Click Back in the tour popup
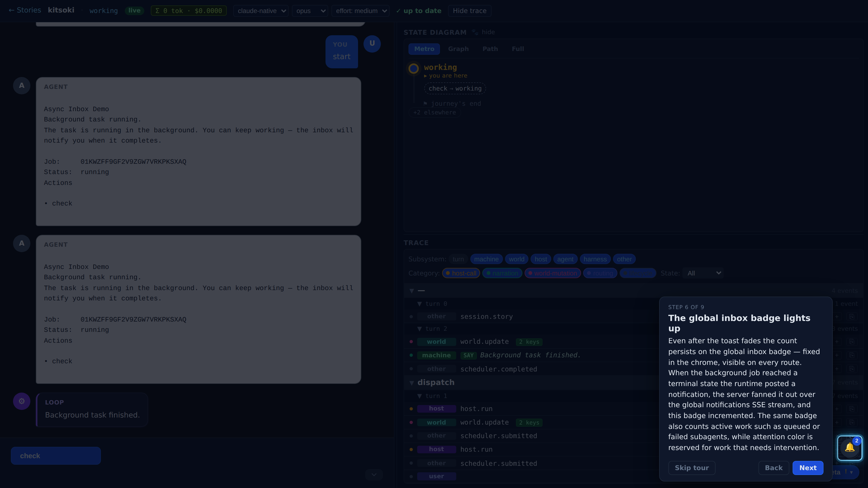 click(x=774, y=468)
